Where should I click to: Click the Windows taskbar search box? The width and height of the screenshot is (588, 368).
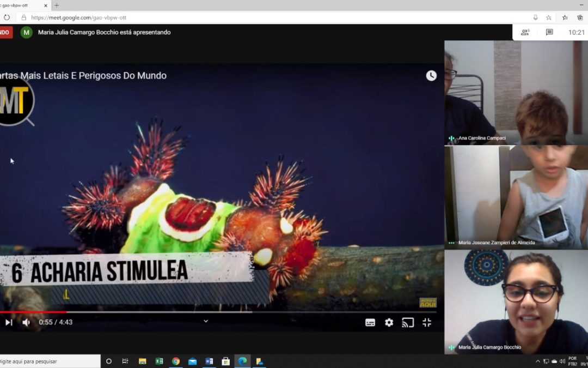coord(50,361)
